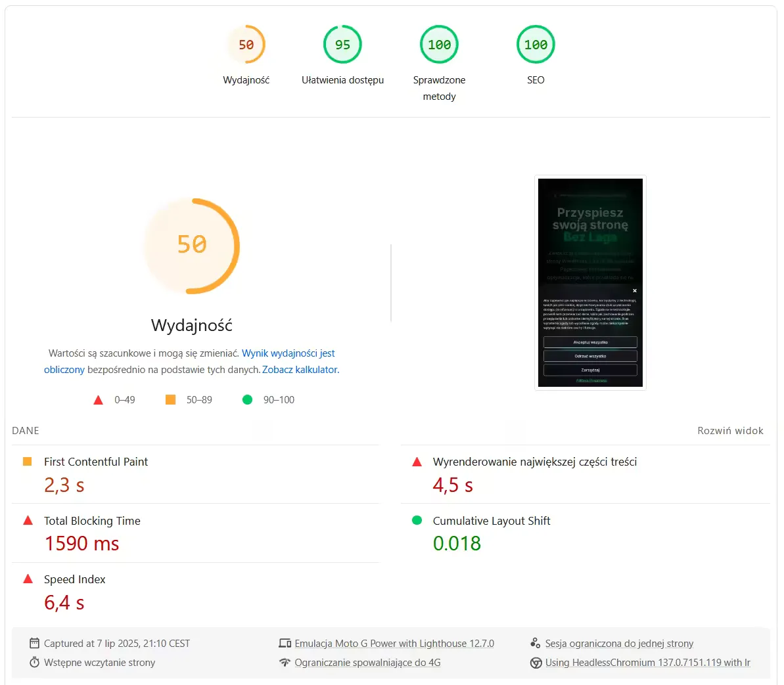Image resolution: width=784 pixels, height=685 pixels.
Task: Open the page screenshot thumbnail
Action: pos(590,282)
